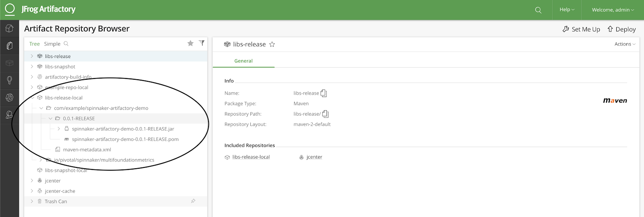Select io/pivotal/spinnaker/multifoundationmetrics folder
The width and height of the screenshot is (644, 217).
[104, 160]
